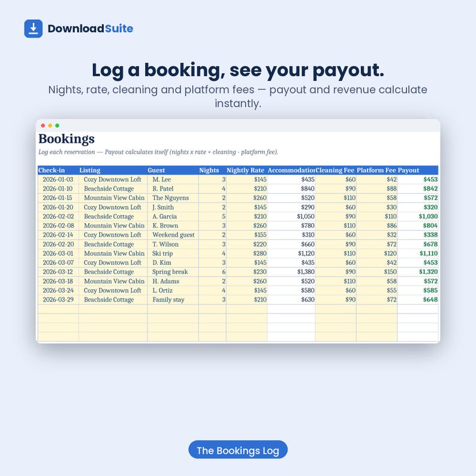Click the red close window dot
This screenshot has height=476, width=476.
pyautogui.click(x=43, y=125)
